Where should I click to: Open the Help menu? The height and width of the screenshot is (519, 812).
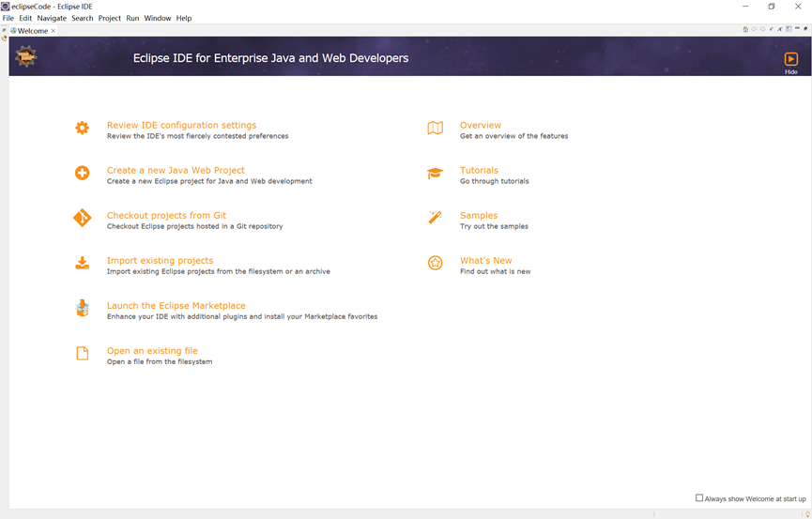184,18
